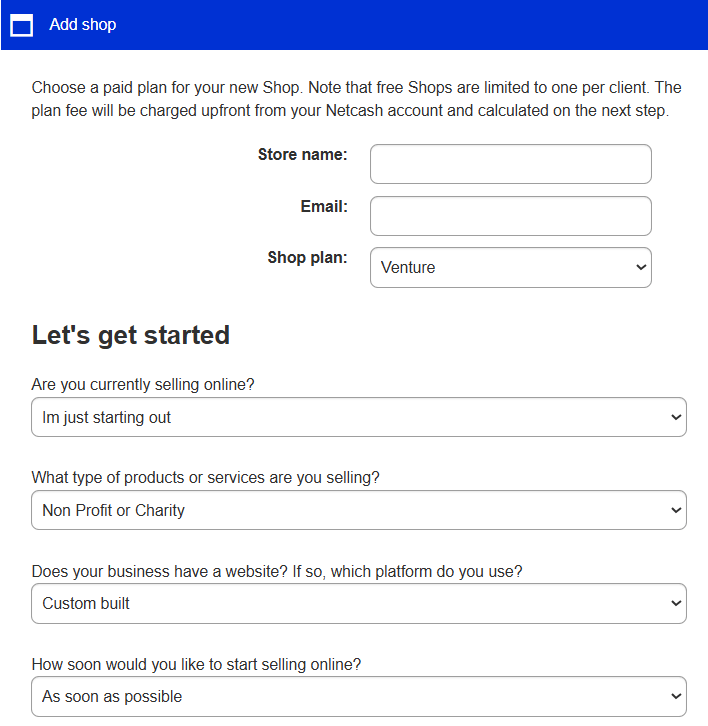Click the Add shop title text
Screen dimensions: 708x726
(83, 25)
